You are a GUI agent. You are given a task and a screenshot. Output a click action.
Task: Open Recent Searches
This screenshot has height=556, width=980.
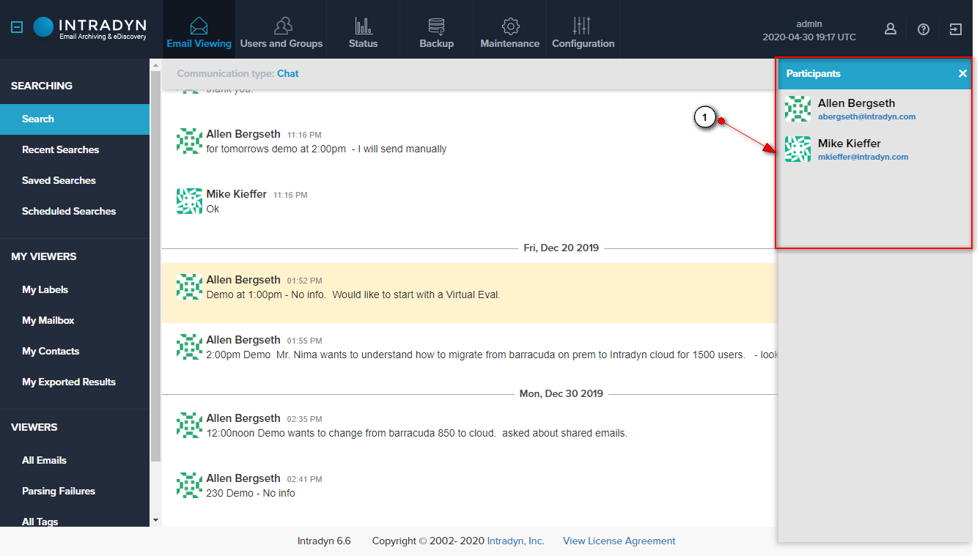coord(75,149)
